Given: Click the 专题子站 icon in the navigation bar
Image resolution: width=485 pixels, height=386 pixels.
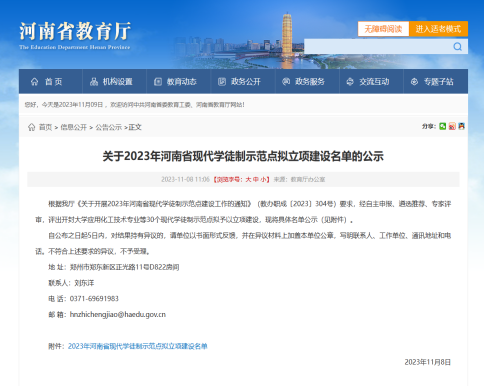Looking at the screenshot, I should point(414,82).
